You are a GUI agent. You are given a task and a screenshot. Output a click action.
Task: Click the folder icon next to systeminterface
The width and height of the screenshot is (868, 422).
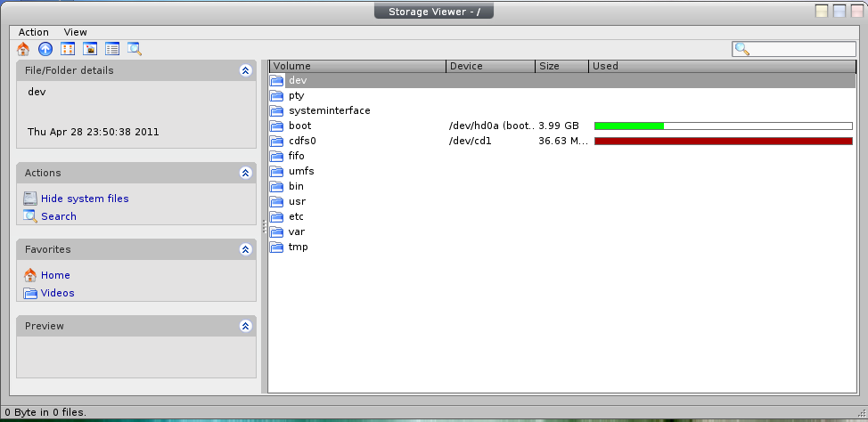pos(277,110)
